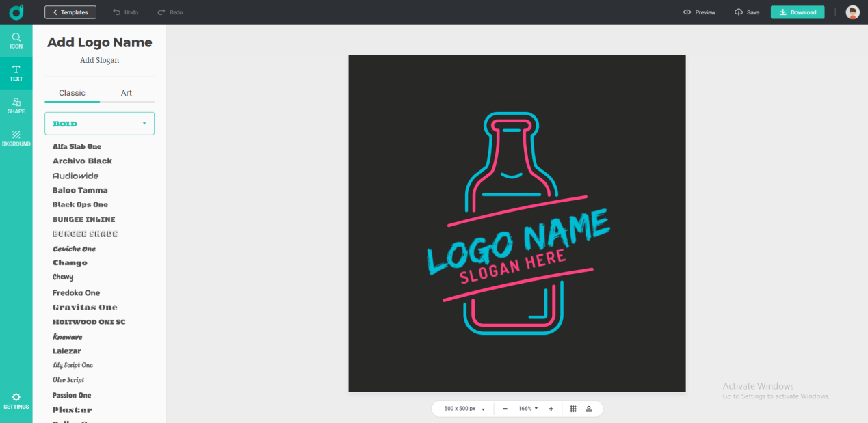The image size is (868, 423).
Task: Choose the Audiowide font
Action: [x=76, y=176]
